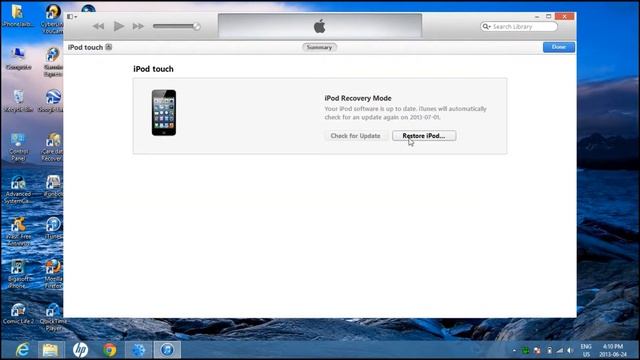
Task: Click the green security tray icon
Action: coord(526,350)
